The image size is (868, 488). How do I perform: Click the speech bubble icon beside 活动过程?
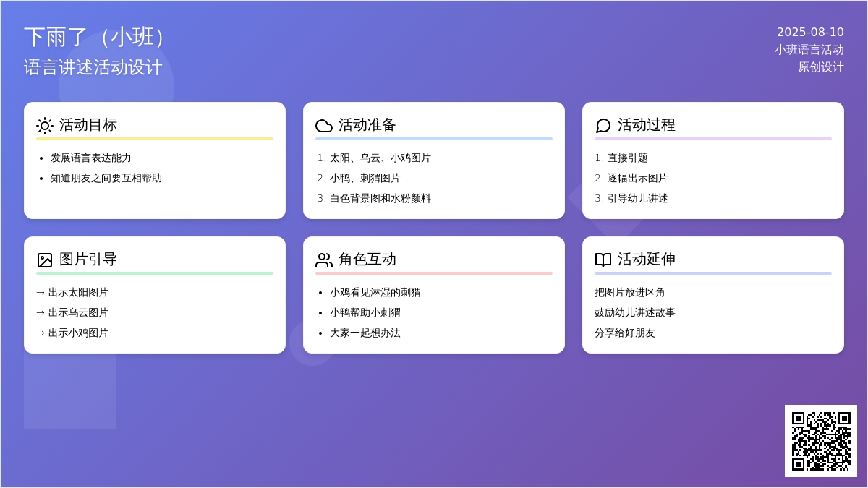click(x=603, y=126)
